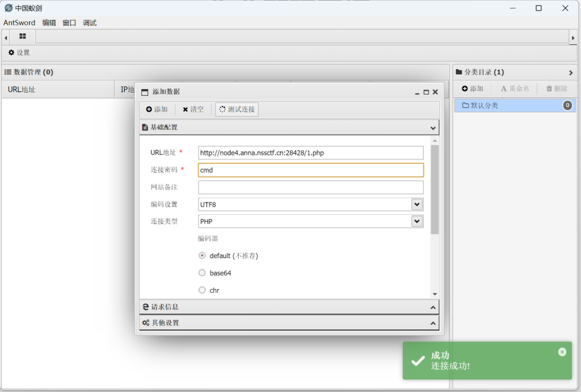This screenshot has height=392, width=581.
Task: Close the green success notification
Action: [562, 352]
